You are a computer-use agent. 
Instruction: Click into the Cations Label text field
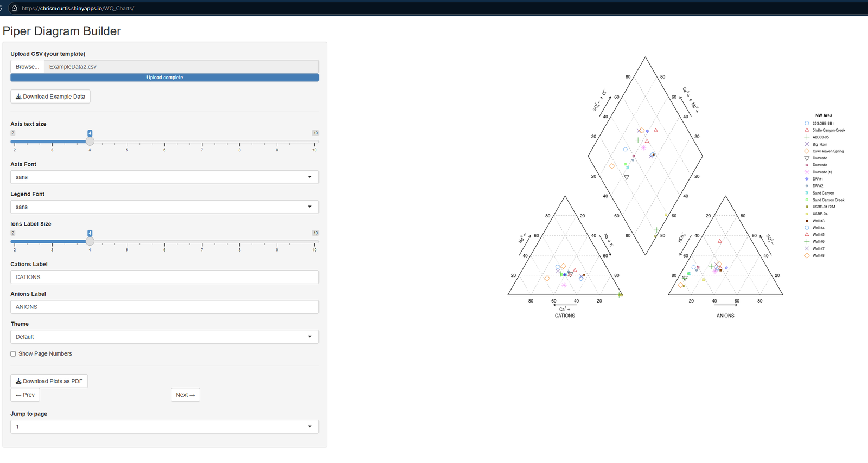pos(165,277)
